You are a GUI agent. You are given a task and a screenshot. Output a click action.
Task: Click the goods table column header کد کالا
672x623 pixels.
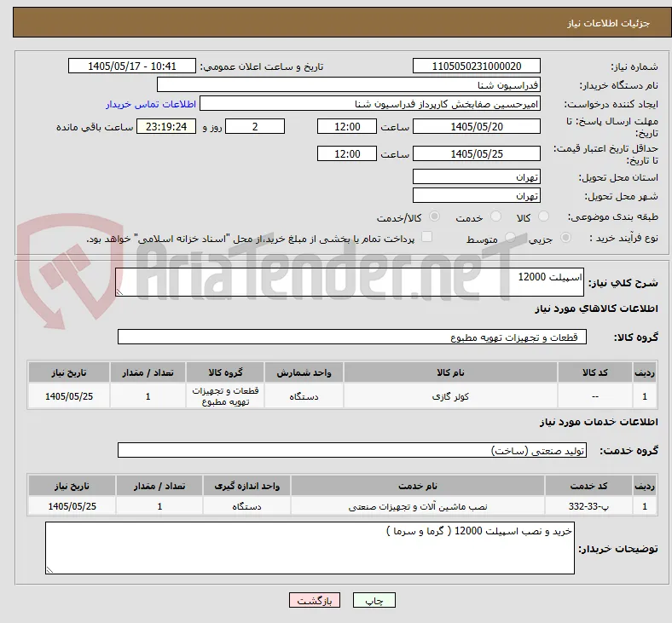(x=595, y=372)
